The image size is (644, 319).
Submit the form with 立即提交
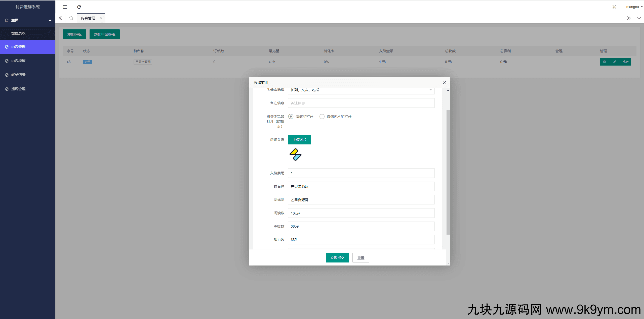point(338,258)
